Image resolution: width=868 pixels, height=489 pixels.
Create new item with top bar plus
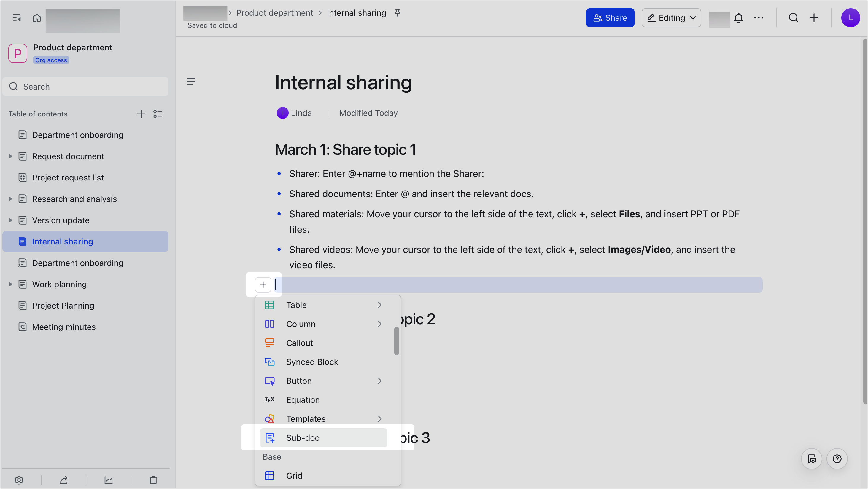click(x=814, y=18)
